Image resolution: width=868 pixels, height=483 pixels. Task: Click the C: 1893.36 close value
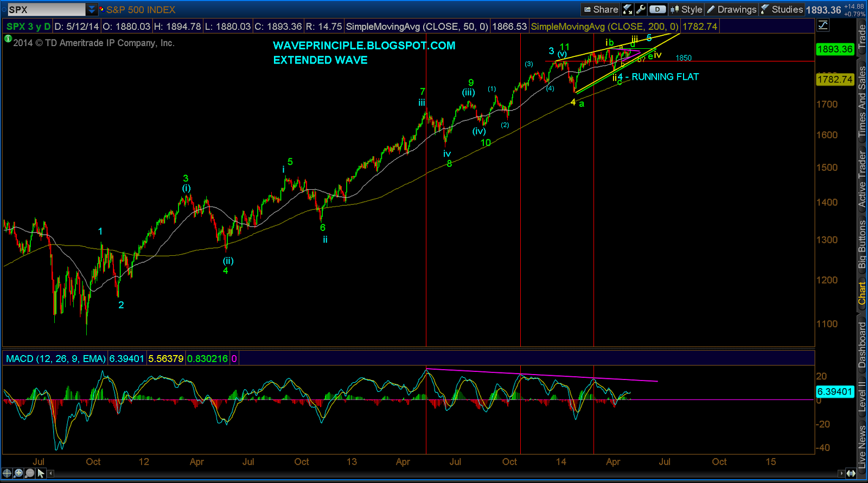[278, 26]
